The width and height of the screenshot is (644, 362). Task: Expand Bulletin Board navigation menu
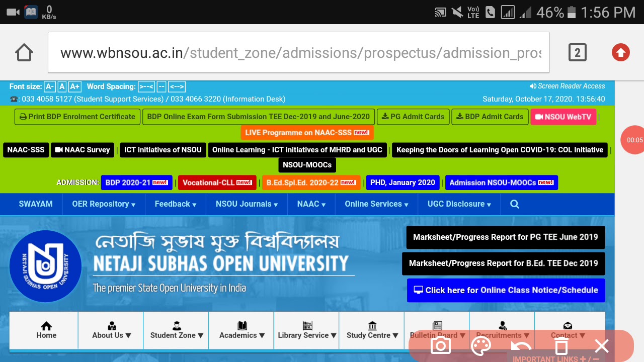point(437,330)
